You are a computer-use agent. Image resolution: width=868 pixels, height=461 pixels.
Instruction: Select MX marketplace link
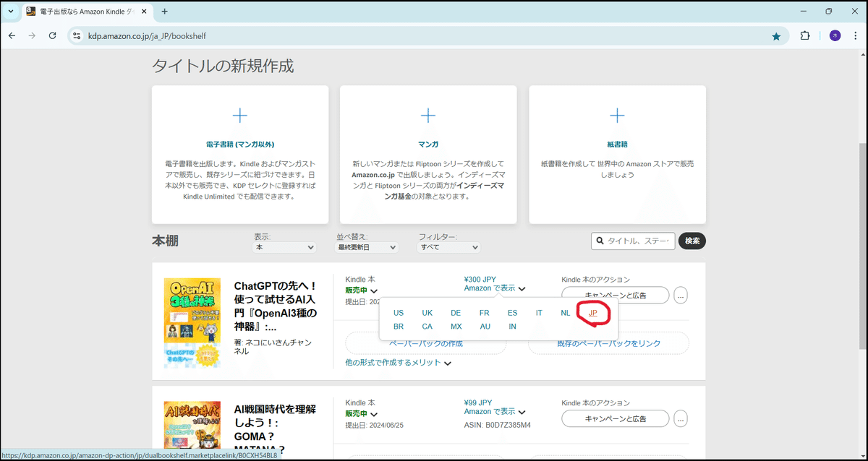click(x=456, y=327)
